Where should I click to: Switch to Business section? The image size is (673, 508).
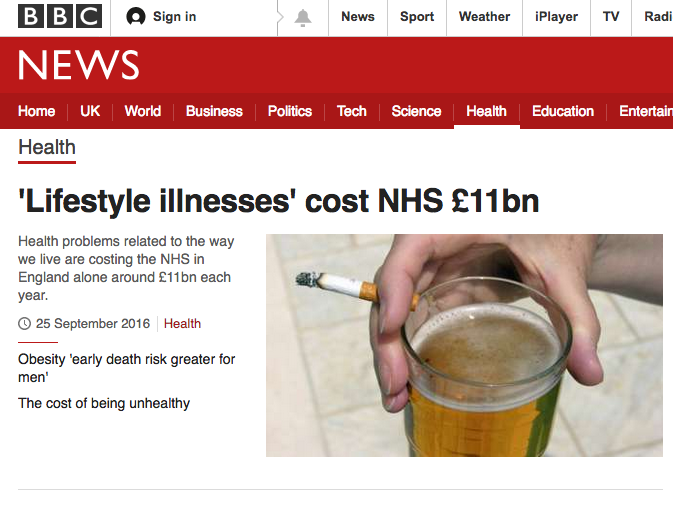[x=214, y=111]
